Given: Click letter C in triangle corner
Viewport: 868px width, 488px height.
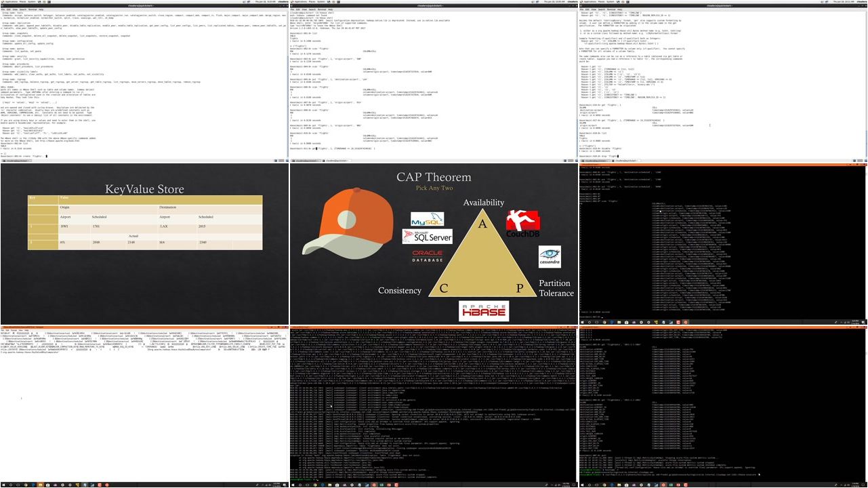Looking at the screenshot, I should [444, 288].
